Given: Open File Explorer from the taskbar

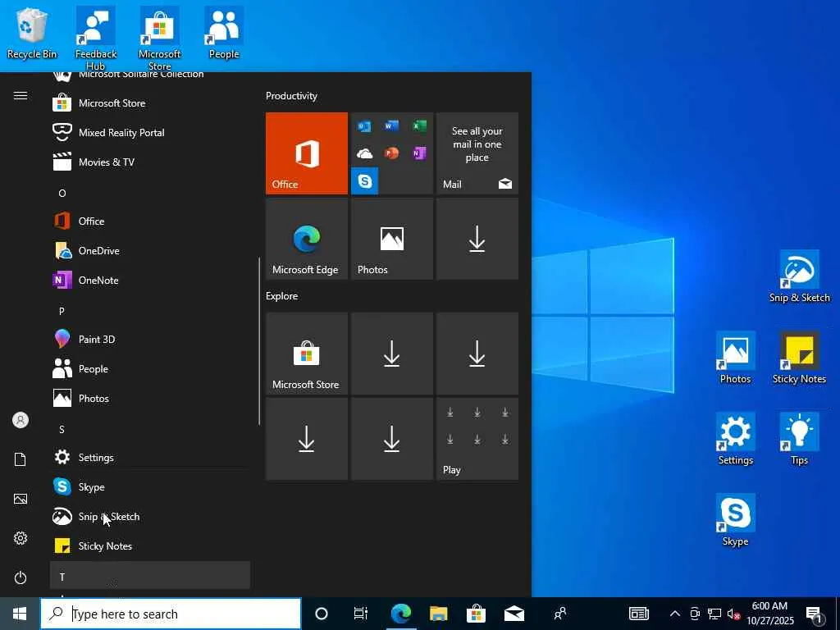Looking at the screenshot, I should point(438,614).
